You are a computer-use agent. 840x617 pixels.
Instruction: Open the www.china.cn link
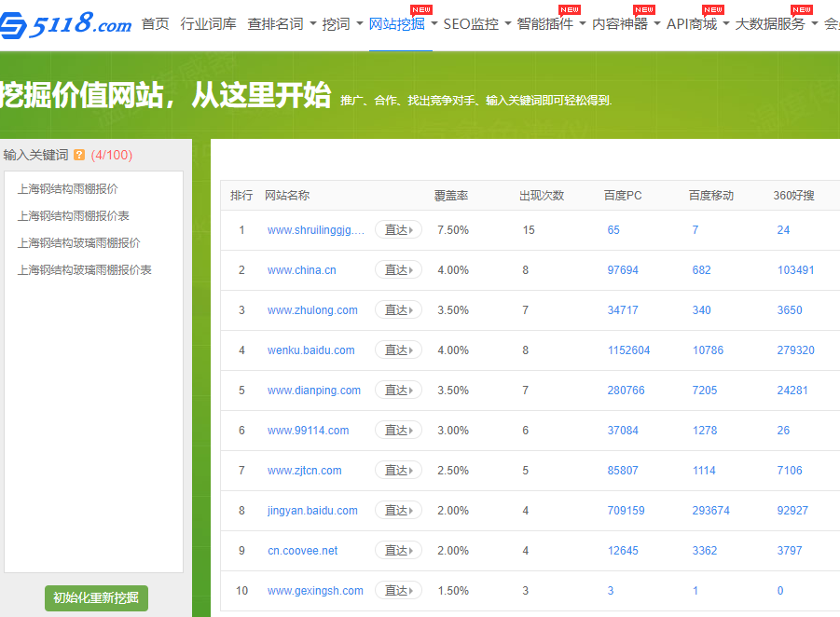302,270
